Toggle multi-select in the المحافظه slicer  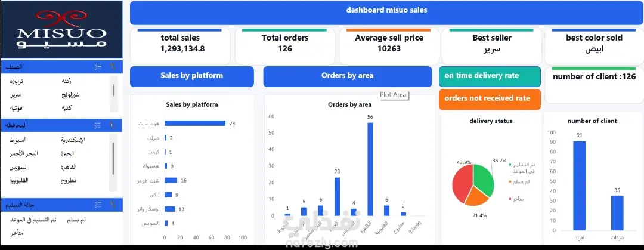pos(98,125)
